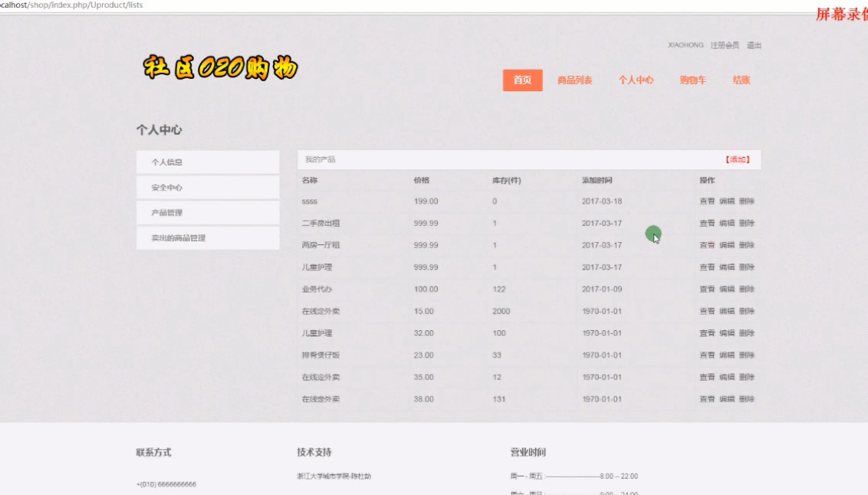This screenshot has width=868, height=495.
Task: View the 两房一厅租 product
Action: coord(707,245)
